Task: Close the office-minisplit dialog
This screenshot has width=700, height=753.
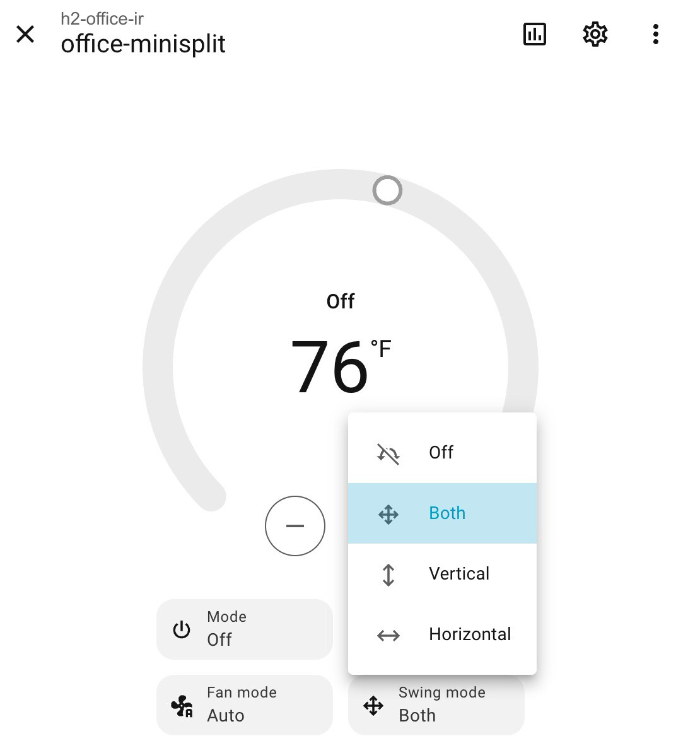Action: pos(25,34)
